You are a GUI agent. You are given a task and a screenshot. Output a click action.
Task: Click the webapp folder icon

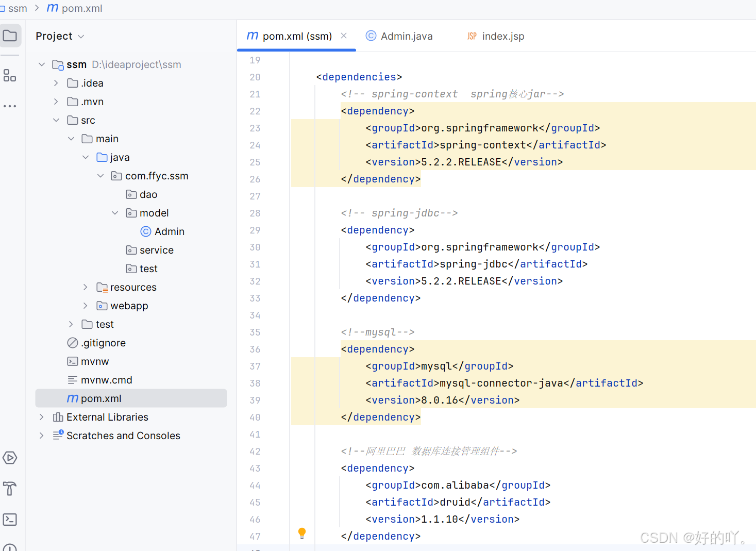102,306
